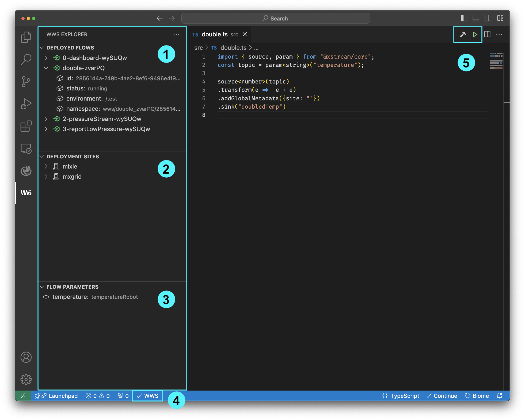
Task: Toggle the primary side bar layout button
Action: 464,18
